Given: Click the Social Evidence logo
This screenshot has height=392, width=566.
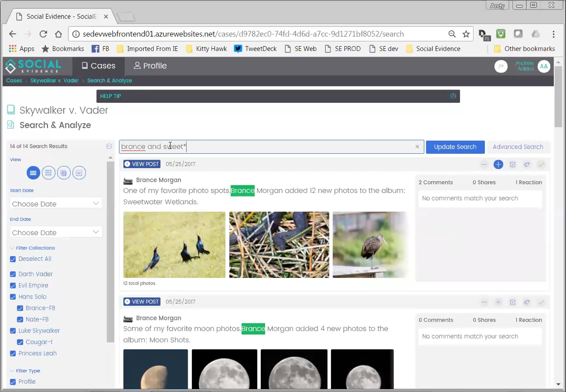Looking at the screenshot, I should [x=33, y=66].
